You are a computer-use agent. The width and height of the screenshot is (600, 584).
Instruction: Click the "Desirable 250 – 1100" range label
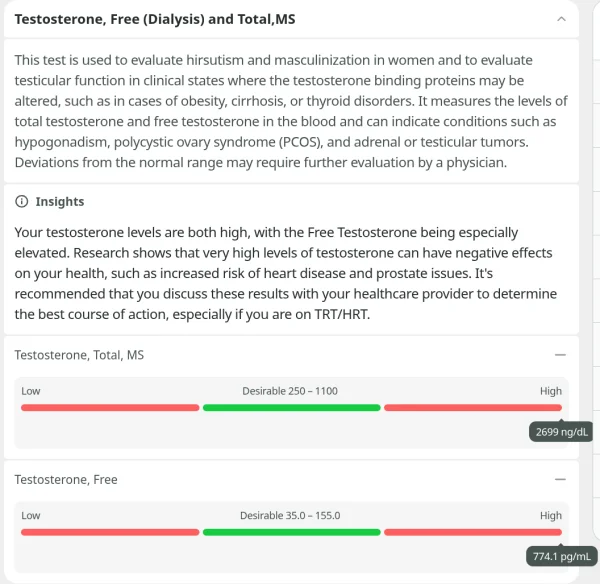pos(290,391)
